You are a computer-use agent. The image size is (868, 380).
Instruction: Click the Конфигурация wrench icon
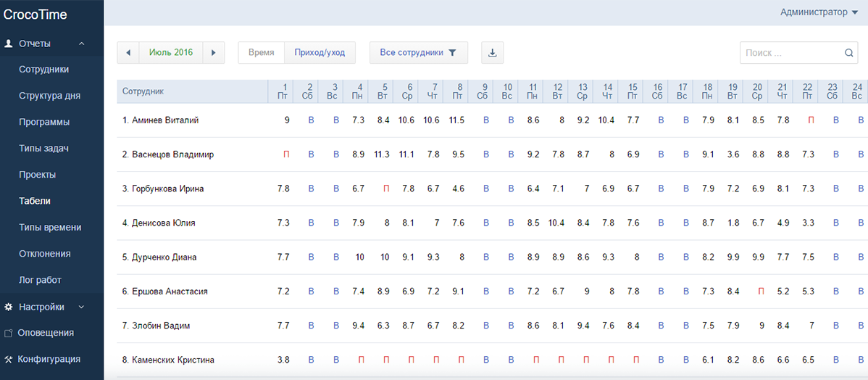pyautogui.click(x=8, y=359)
